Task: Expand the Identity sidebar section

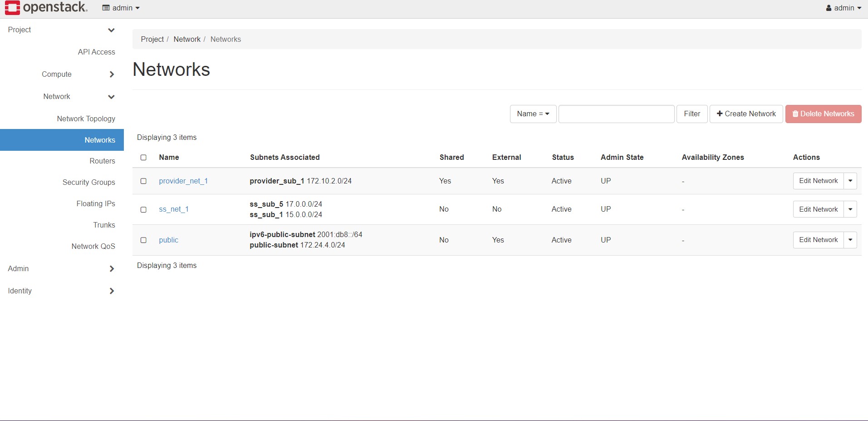Action: coord(111,291)
